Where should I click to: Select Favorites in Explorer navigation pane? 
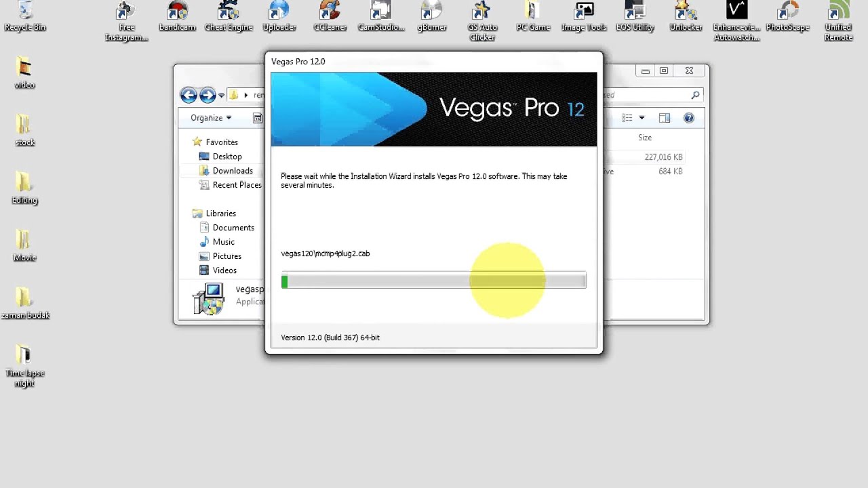coord(215,142)
